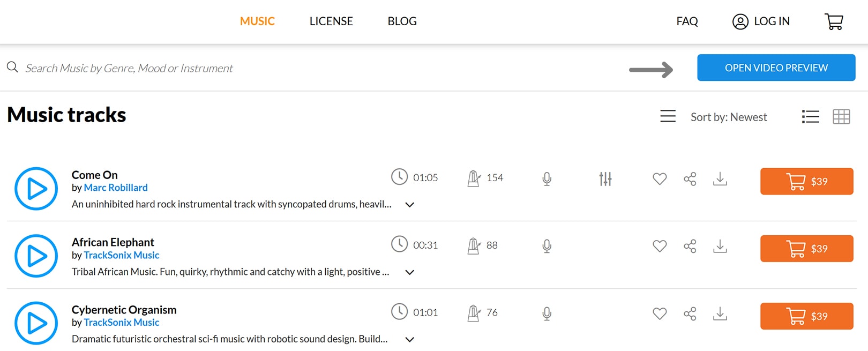The height and width of the screenshot is (351, 868).
Task: Share the African Elephant track
Action: pos(690,246)
